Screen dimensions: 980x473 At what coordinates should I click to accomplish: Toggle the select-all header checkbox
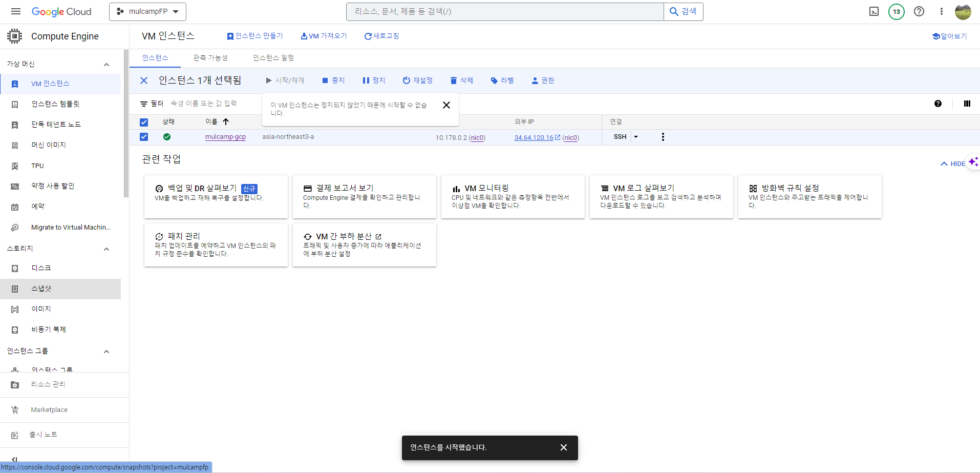[x=144, y=122]
